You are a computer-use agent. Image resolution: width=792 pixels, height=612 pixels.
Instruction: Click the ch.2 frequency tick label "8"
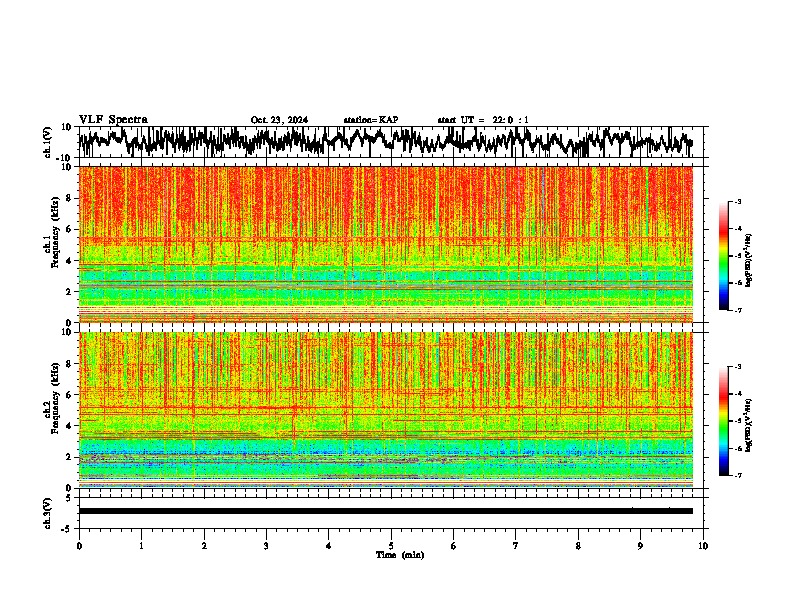pyautogui.click(x=69, y=364)
